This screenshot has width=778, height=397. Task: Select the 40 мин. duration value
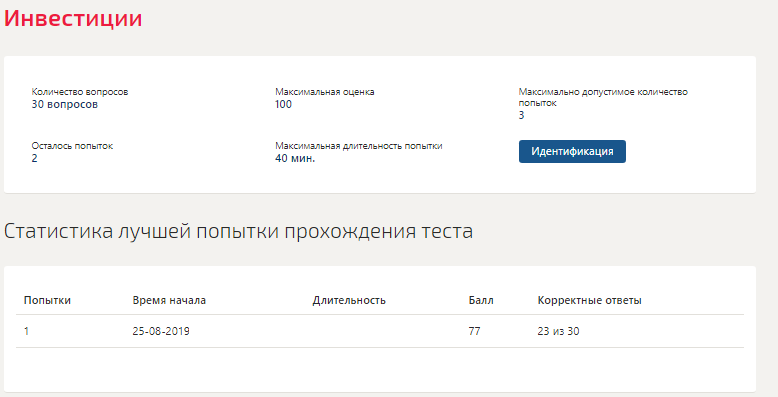(x=295, y=158)
